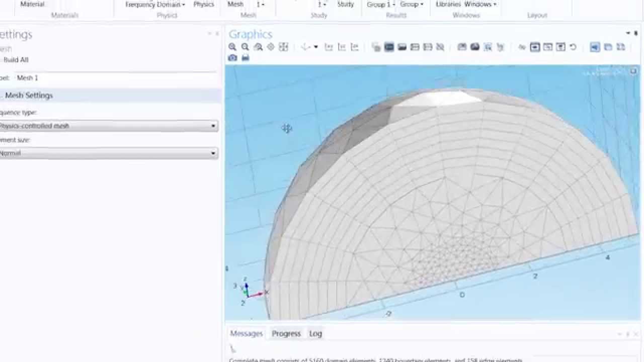Maximize the graphics canvas with corner icon
Screen dimensions: 644x362
[633, 71]
